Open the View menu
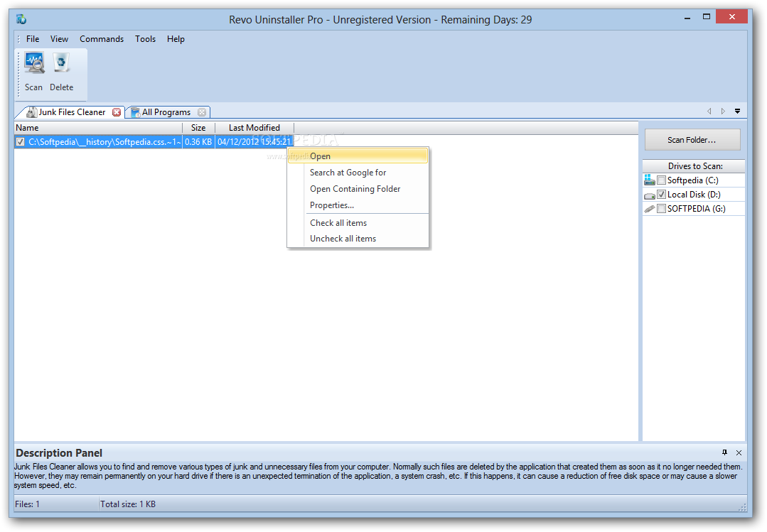The image size is (767, 532). pyautogui.click(x=59, y=39)
